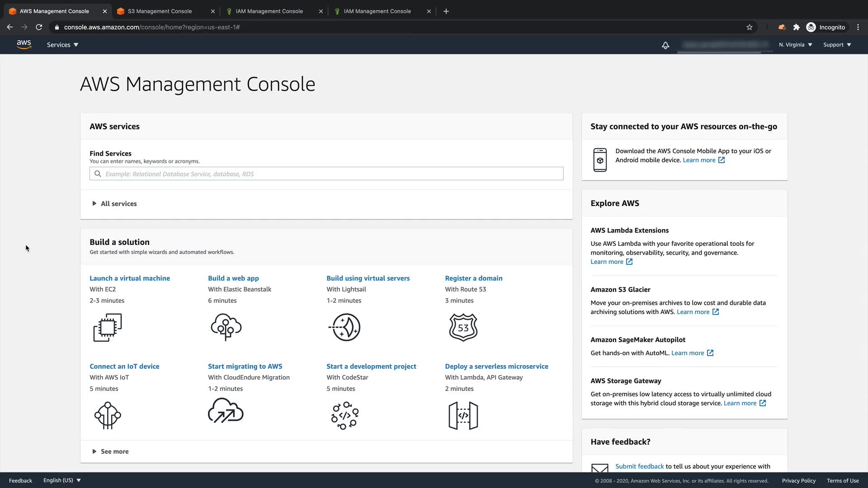The width and height of the screenshot is (868, 488).
Task: Click the CloudEndure migration cloud icon
Action: coord(226,411)
